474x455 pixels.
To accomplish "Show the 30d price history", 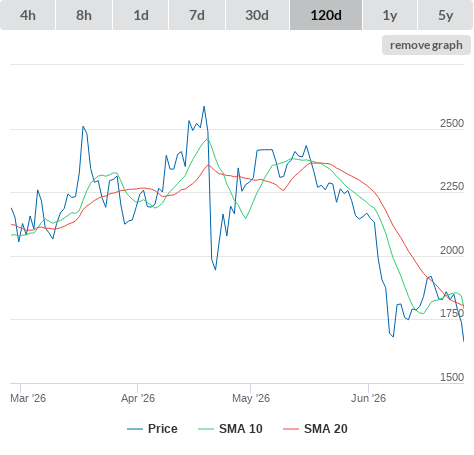I will (257, 15).
